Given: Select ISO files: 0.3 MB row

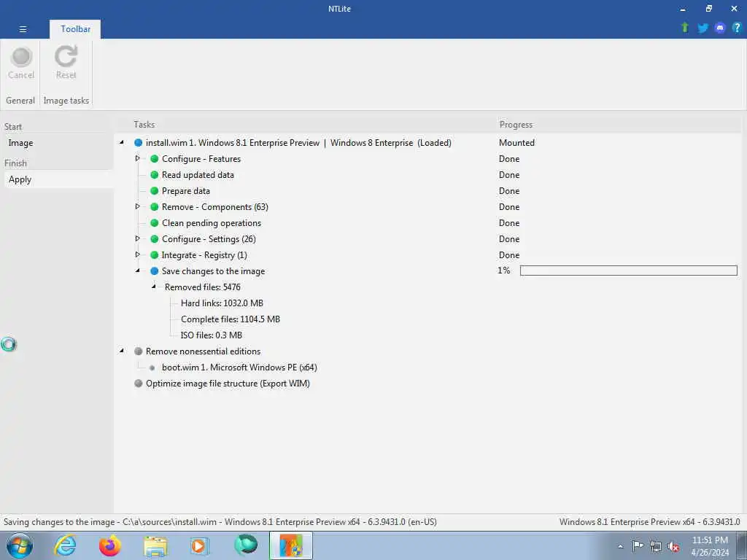Looking at the screenshot, I should 212,335.
